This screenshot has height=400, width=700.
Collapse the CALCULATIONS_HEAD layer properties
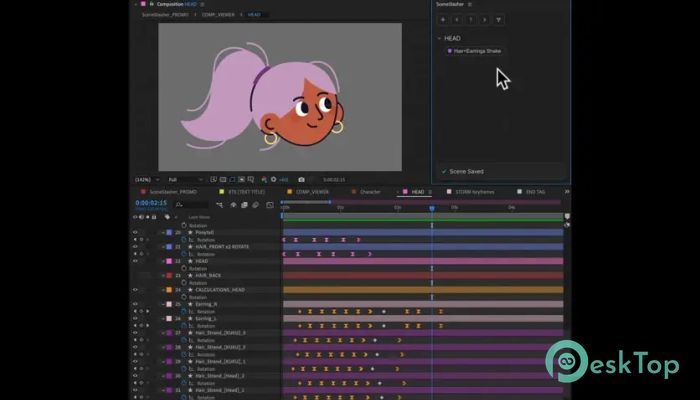[x=163, y=290]
